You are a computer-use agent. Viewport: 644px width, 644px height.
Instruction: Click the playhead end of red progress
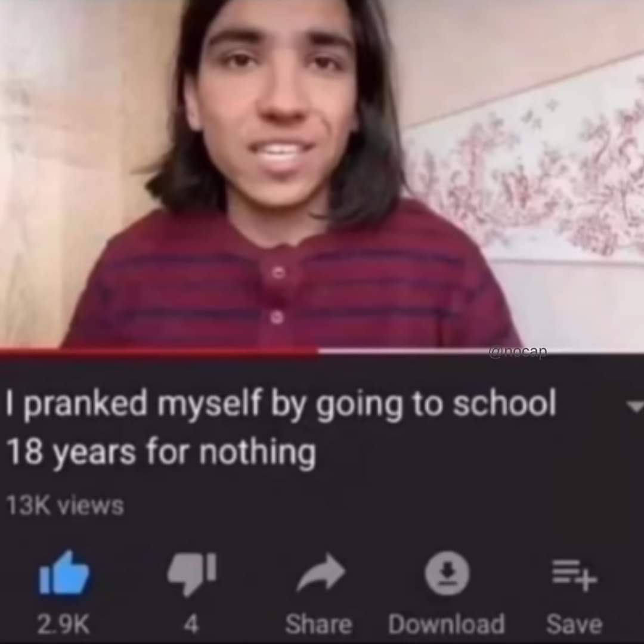318,351
